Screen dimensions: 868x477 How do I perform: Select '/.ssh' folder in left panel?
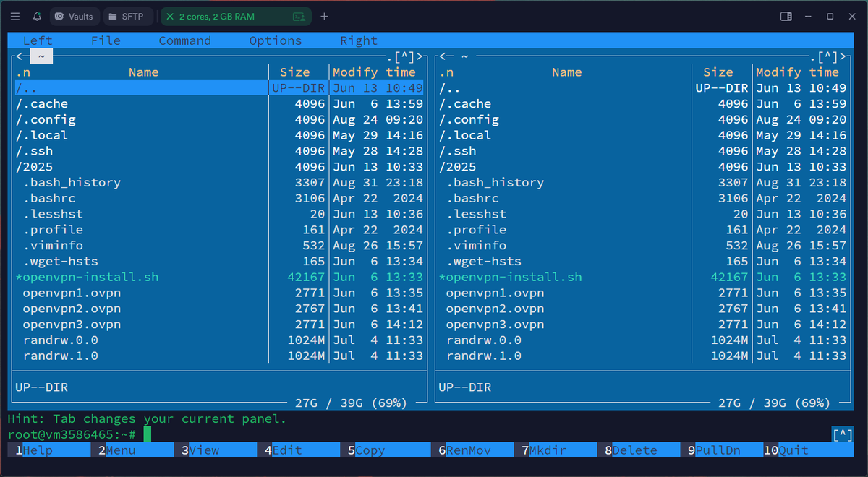coord(219,151)
